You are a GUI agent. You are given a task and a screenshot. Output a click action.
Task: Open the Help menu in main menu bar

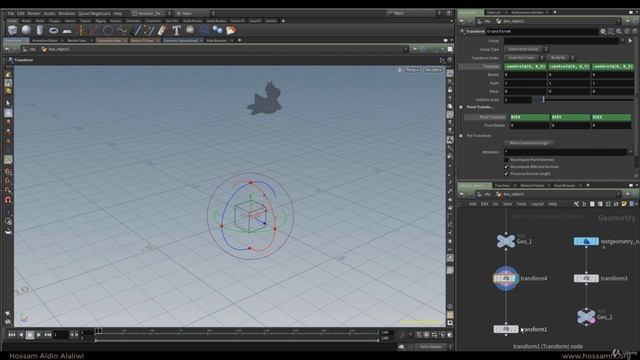pyautogui.click(x=118, y=13)
